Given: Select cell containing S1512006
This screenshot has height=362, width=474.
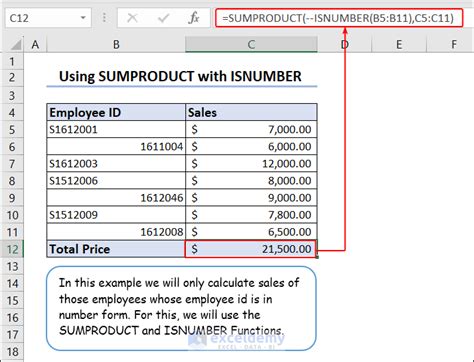Looking at the screenshot, I should [x=116, y=181].
